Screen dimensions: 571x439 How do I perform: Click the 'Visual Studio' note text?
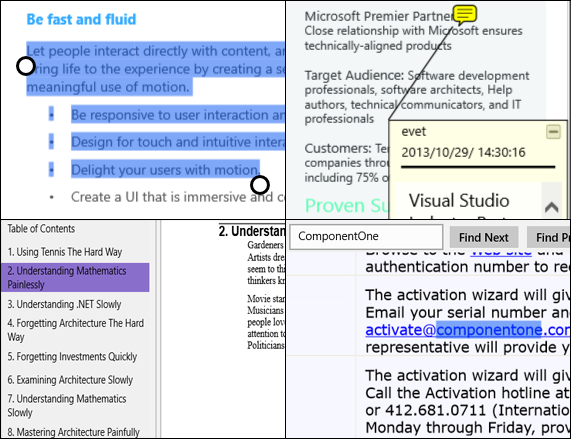[459, 200]
